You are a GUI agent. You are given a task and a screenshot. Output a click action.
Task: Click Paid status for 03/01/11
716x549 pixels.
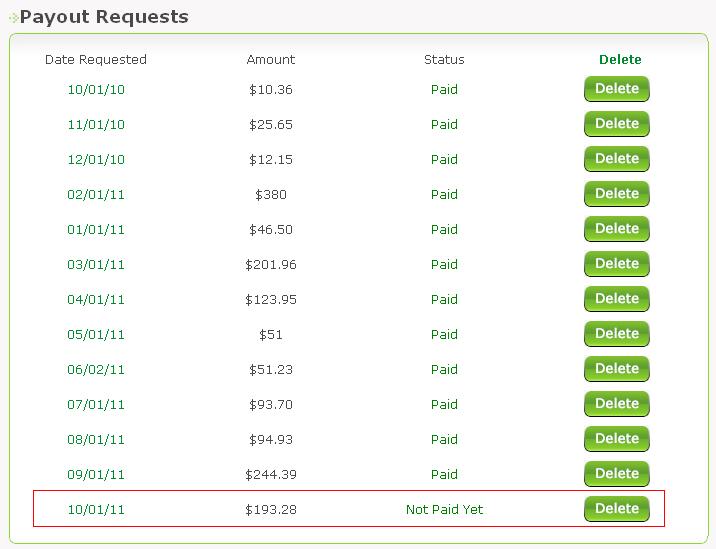tap(444, 265)
